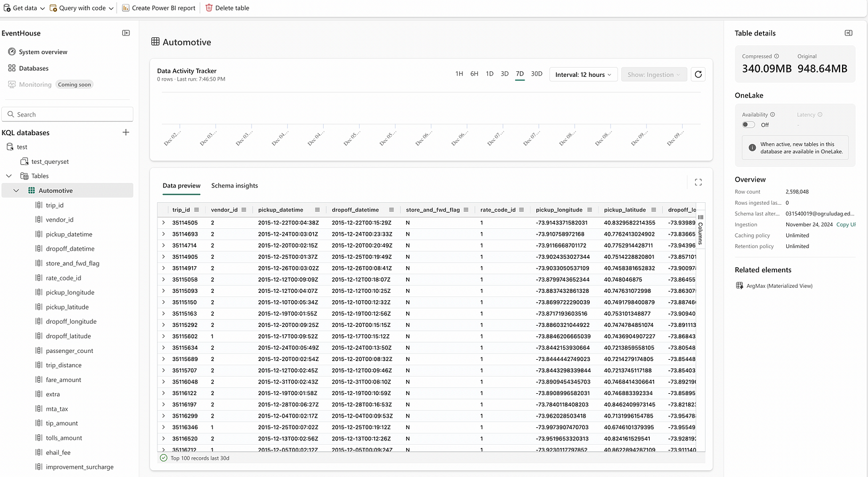Collapse the Table details pane icon
The width and height of the screenshot is (868, 477).
pos(849,33)
